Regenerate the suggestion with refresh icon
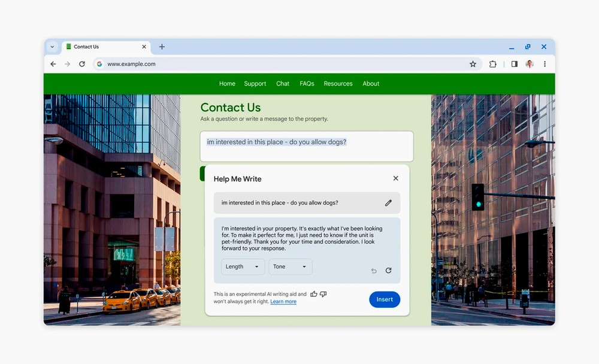Viewport: 599px width, 364px height. coord(388,271)
